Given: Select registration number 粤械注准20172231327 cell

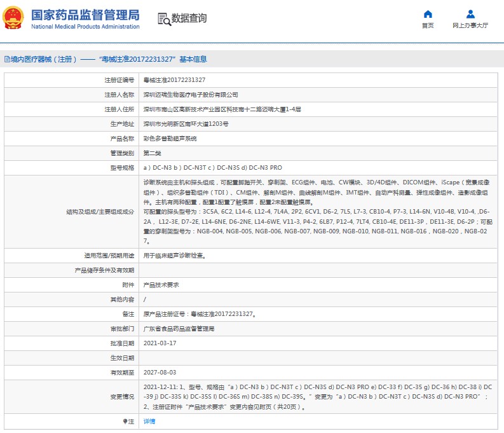Looking at the screenshot, I should click(174, 80).
